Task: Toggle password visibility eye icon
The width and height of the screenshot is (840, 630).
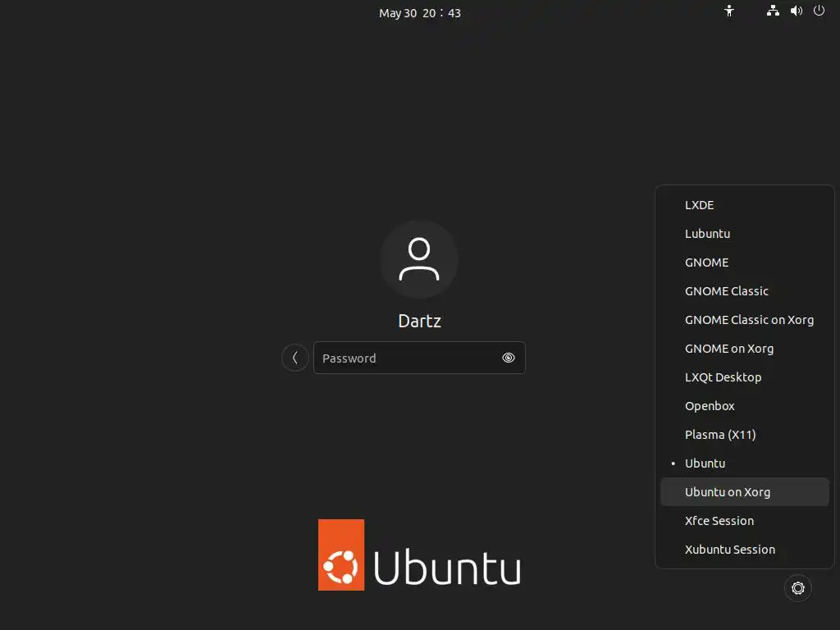Action: pos(509,358)
